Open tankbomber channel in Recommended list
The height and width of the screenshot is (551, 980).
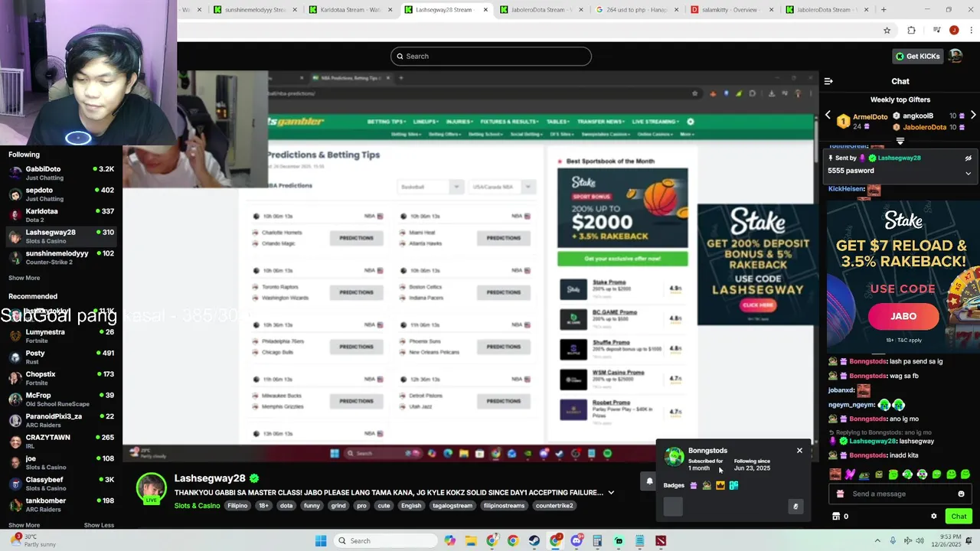61,505
